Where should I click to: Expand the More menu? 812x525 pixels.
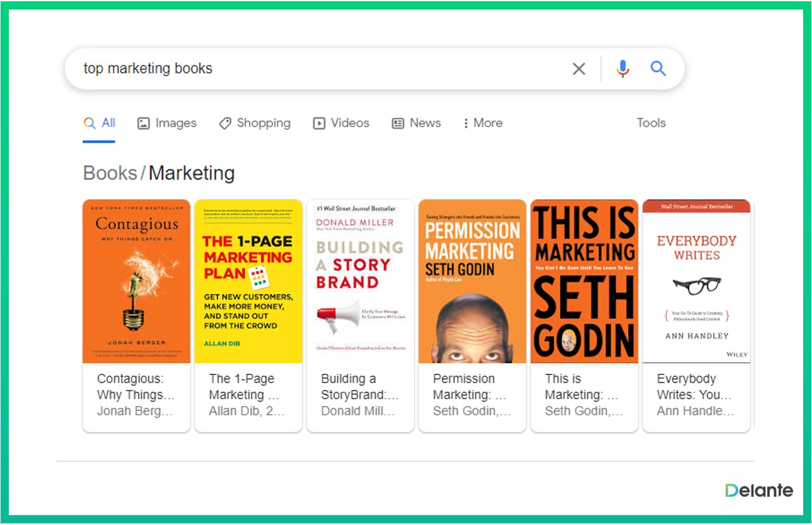click(x=483, y=124)
